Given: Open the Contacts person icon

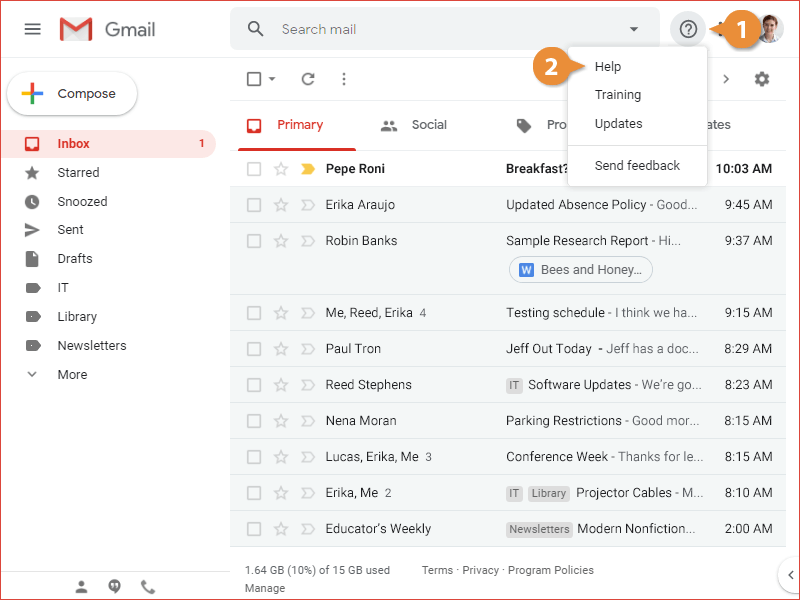Looking at the screenshot, I should (82, 587).
